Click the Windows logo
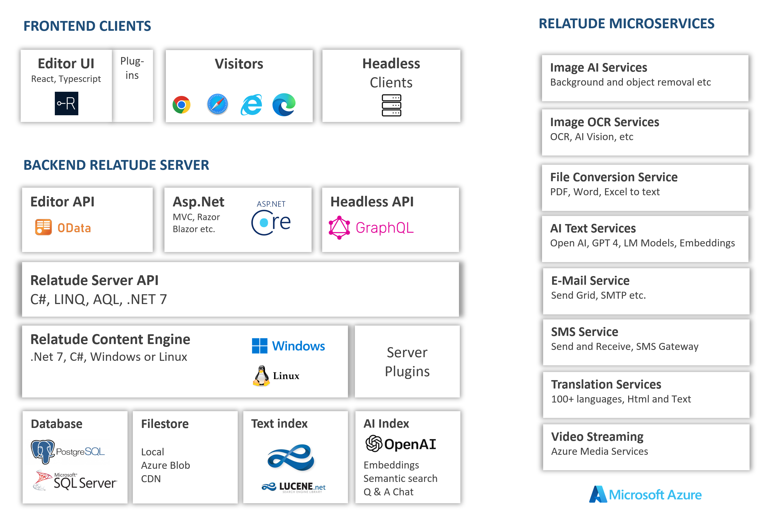 coord(260,346)
